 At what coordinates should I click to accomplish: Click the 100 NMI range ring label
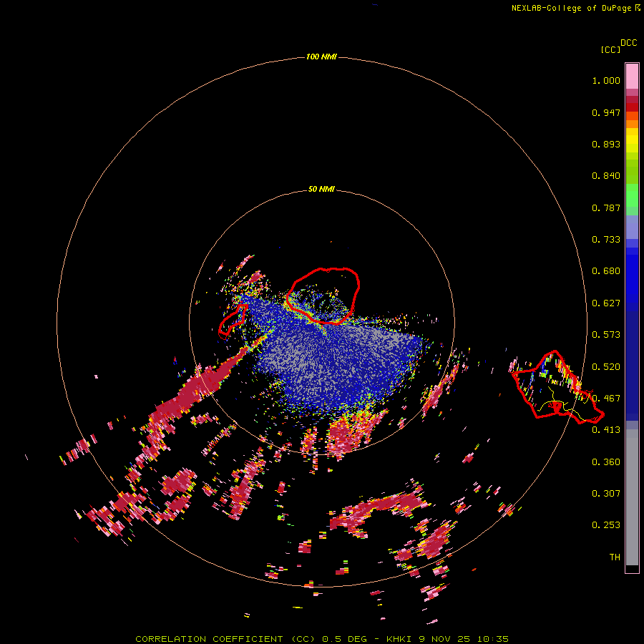(321, 57)
